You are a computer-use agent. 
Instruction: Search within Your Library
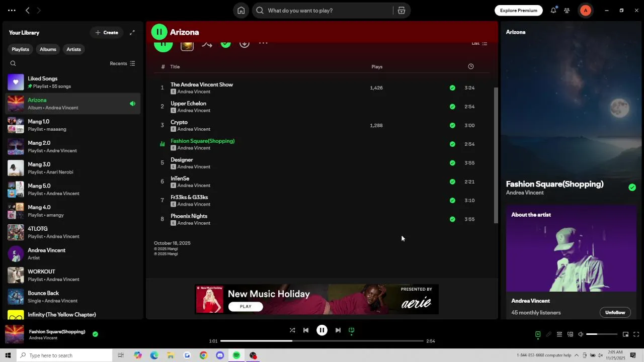tap(13, 63)
